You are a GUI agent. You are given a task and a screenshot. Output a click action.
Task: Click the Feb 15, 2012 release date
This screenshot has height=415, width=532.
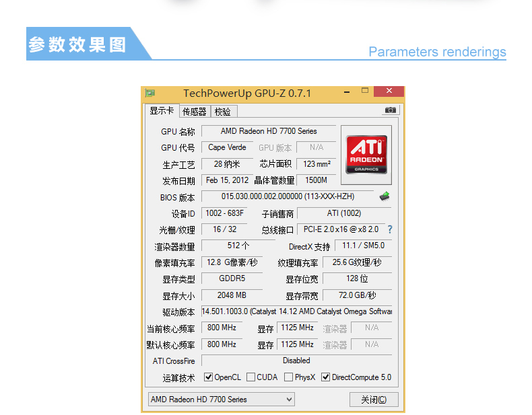227,180
